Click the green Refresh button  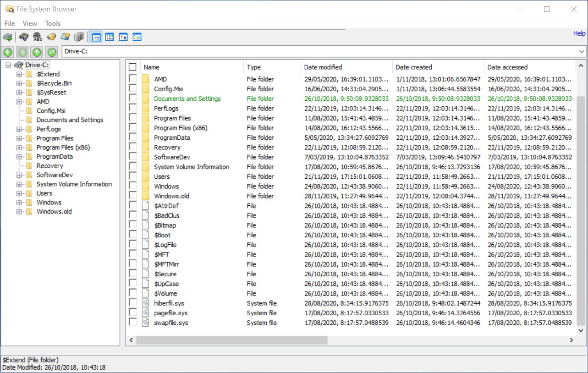[51, 52]
